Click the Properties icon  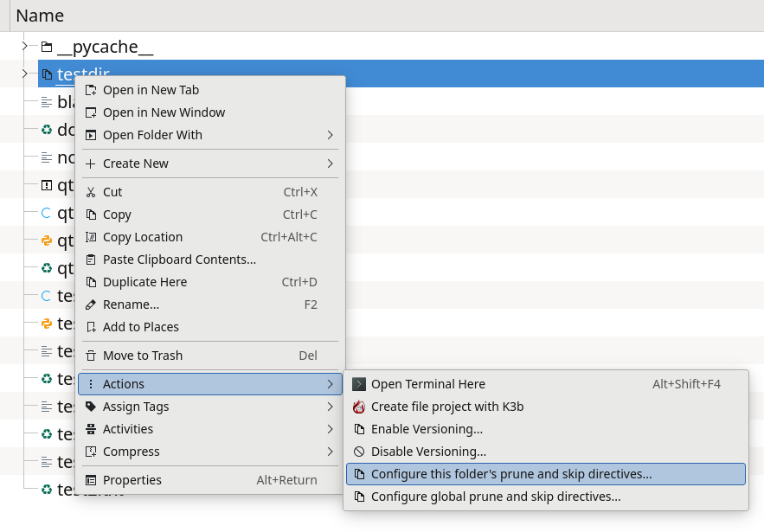[91, 480]
